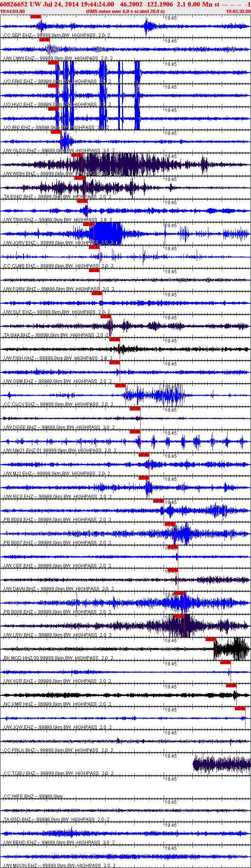Click the end time 19:45:30.00 label
The height and width of the screenshot is (868, 251).
tap(238, 11)
